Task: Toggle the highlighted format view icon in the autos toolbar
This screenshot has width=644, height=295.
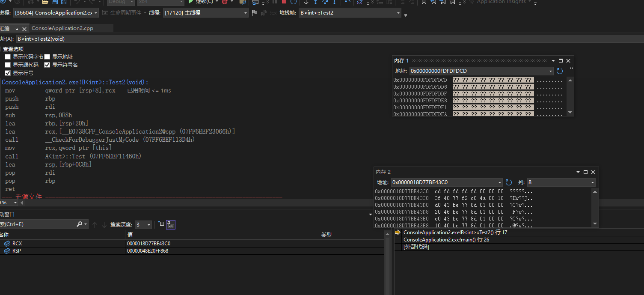Action: coord(171,225)
